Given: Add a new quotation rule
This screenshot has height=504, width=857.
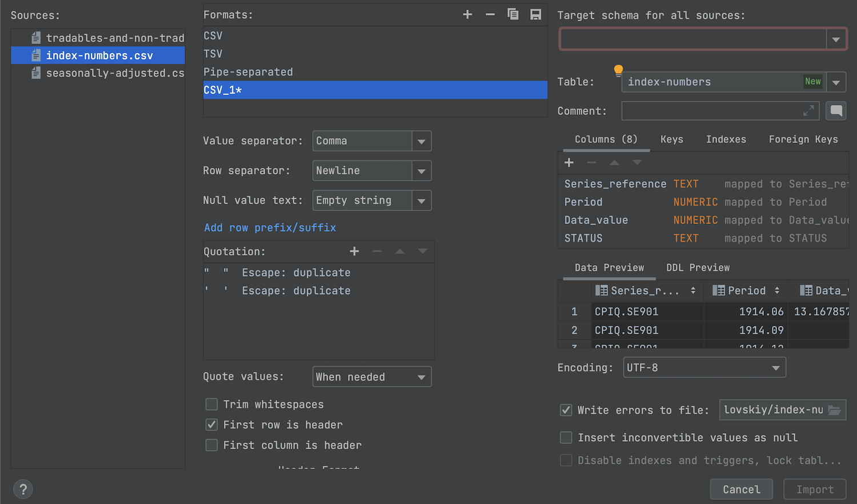Looking at the screenshot, I should [354, 251].
